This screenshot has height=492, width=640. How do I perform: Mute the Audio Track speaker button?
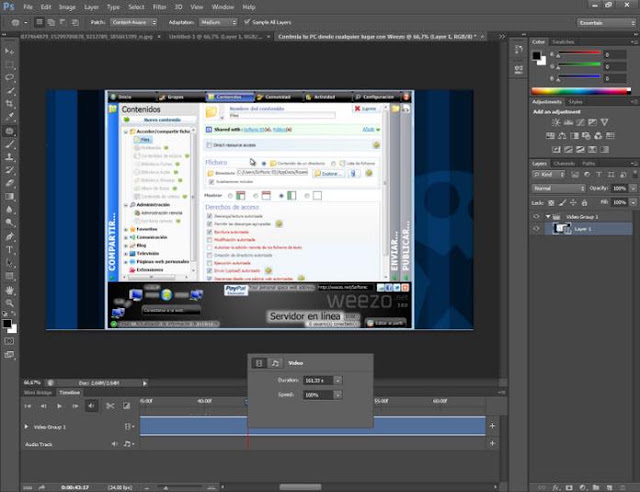coord(114,444)
